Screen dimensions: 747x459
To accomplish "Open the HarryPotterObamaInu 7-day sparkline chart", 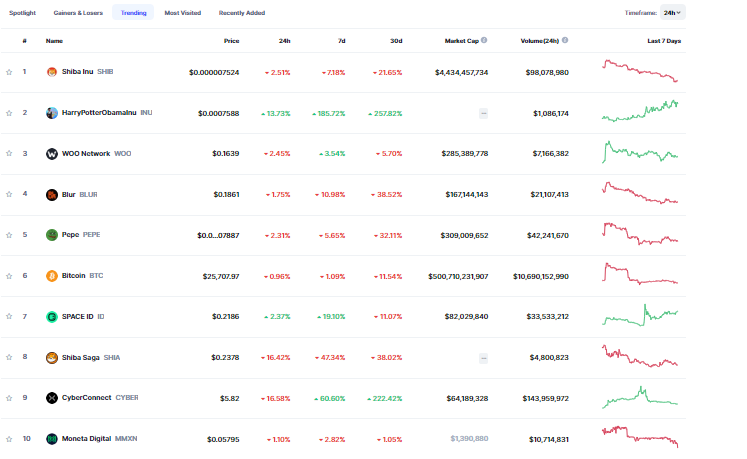I will coord(640,111).
